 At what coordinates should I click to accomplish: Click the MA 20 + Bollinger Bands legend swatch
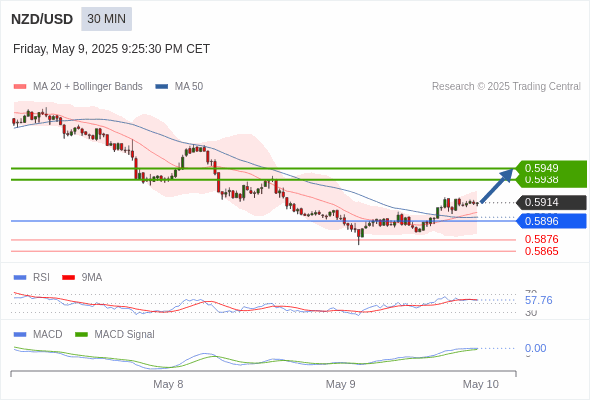pyautogui.click(x=20, y=87)
